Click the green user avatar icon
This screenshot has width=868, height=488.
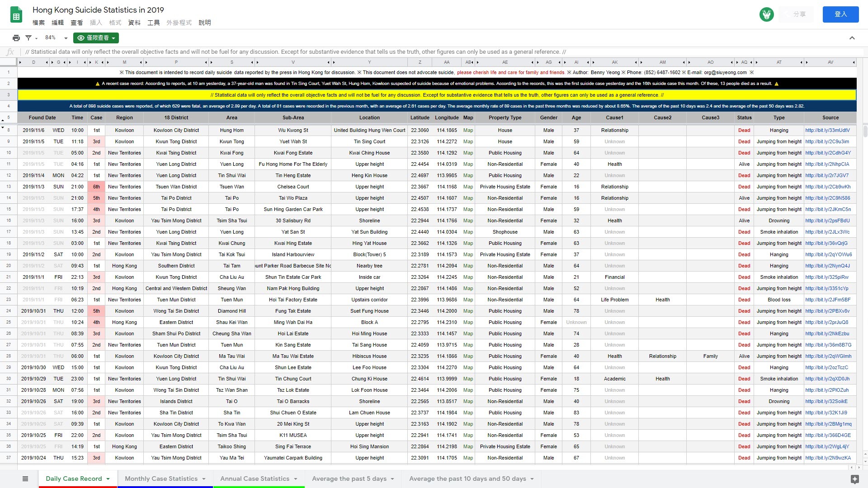pyautogui.click(x=766, y=14)
